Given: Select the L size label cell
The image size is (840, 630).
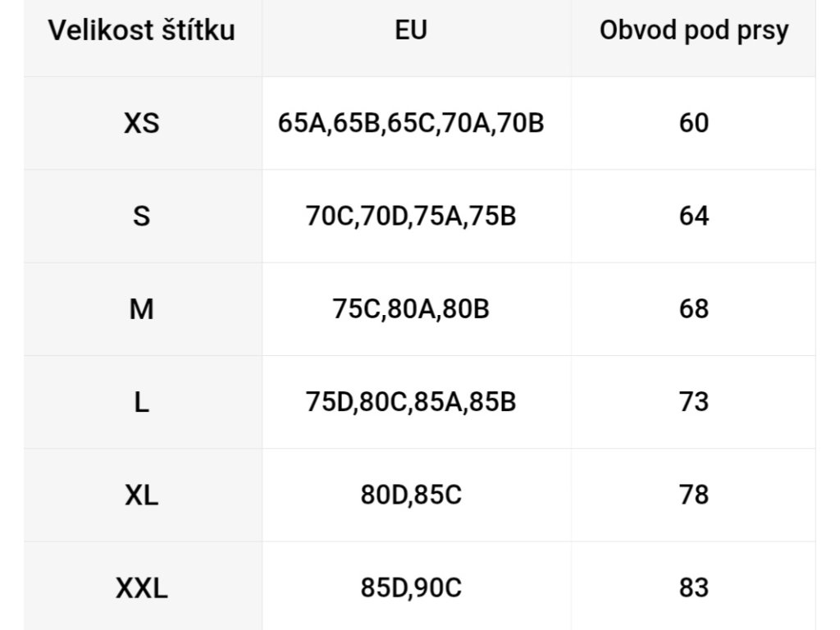Looking at the screenshot, I should click(142, 403).
